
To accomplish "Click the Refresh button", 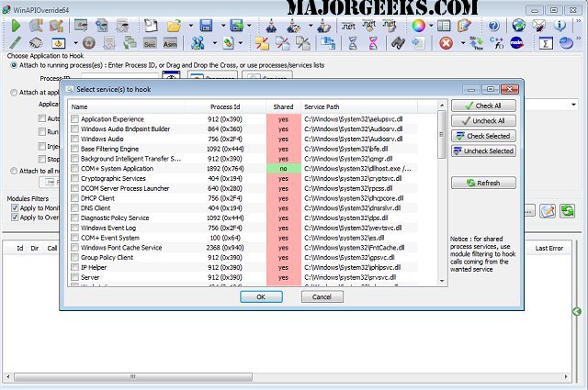I will pyautogui.click(x=483, y=183).
